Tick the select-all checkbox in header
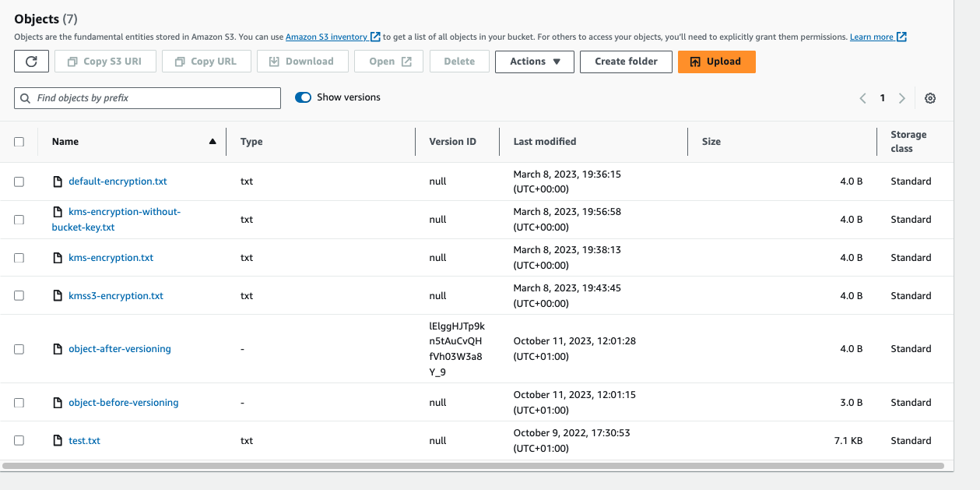 point(19,142)
